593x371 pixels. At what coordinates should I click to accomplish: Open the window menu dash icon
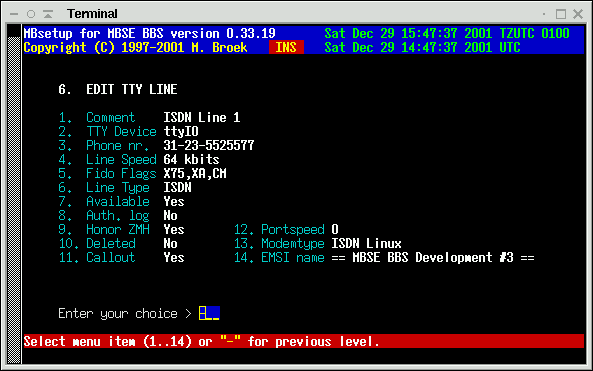[x=14, y=14]
